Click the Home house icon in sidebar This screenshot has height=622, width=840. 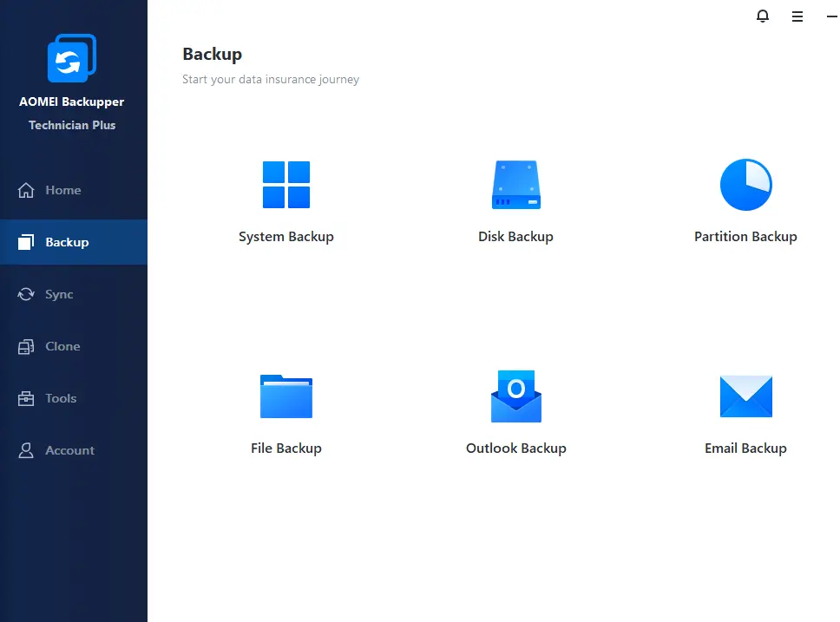click(x=26, y=190)
